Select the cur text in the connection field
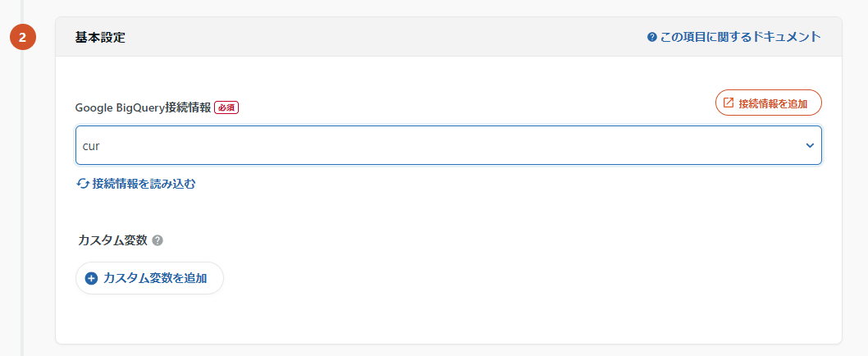This screenshot has width=868, height=356. pos(91,146)
